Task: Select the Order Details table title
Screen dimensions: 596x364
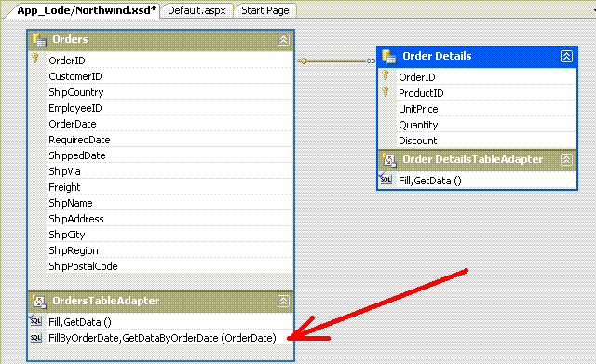Action: coord(437,56)
